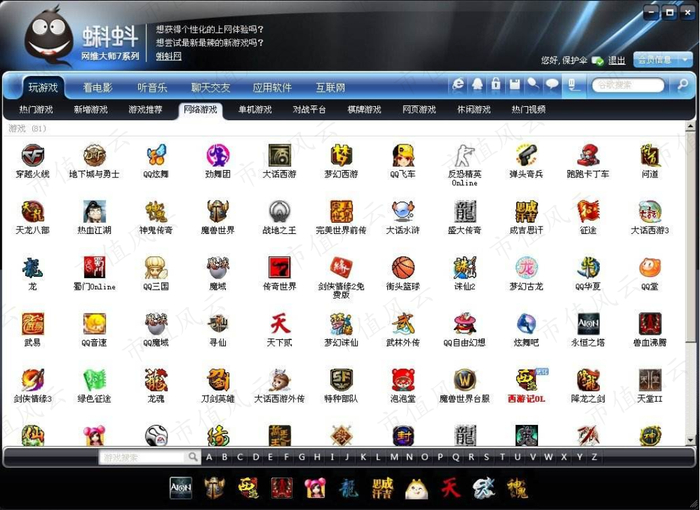Filter games by letter Q
Viewport: 700px width, 510px height.
coord(456,457)
